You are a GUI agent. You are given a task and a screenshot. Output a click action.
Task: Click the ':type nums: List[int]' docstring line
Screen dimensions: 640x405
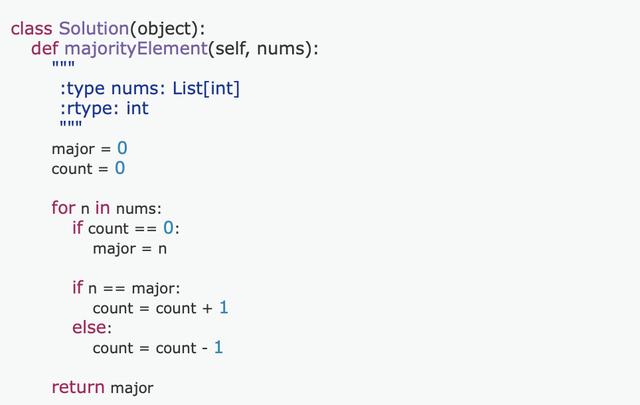tap(150, 88)
